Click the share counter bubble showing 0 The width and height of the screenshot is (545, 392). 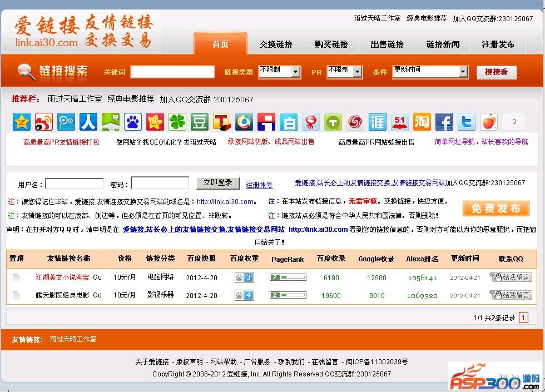[x=514, y=122]
